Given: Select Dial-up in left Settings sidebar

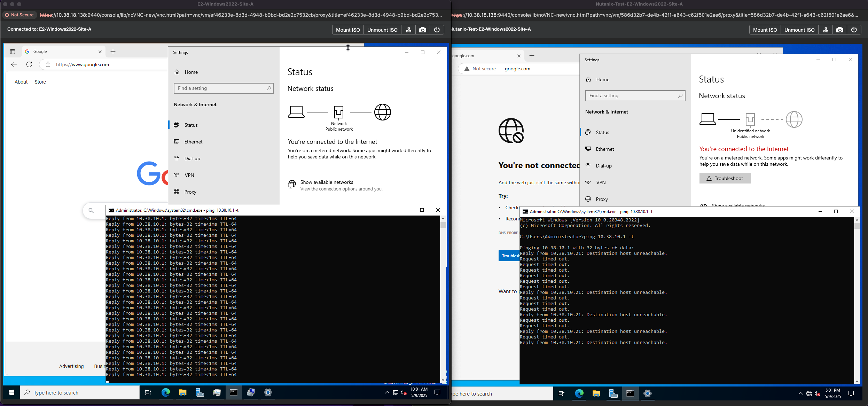Looking at the screenshot, I should point(224,158).
